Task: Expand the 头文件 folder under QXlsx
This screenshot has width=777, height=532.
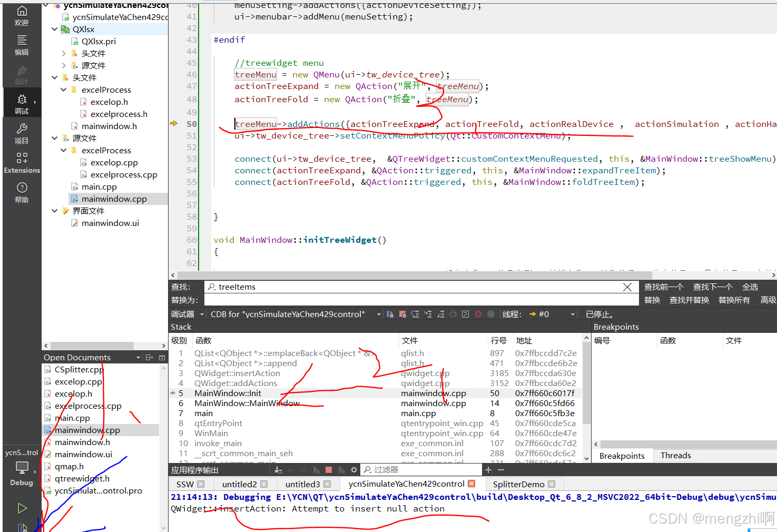Action: tap(64, 53)
